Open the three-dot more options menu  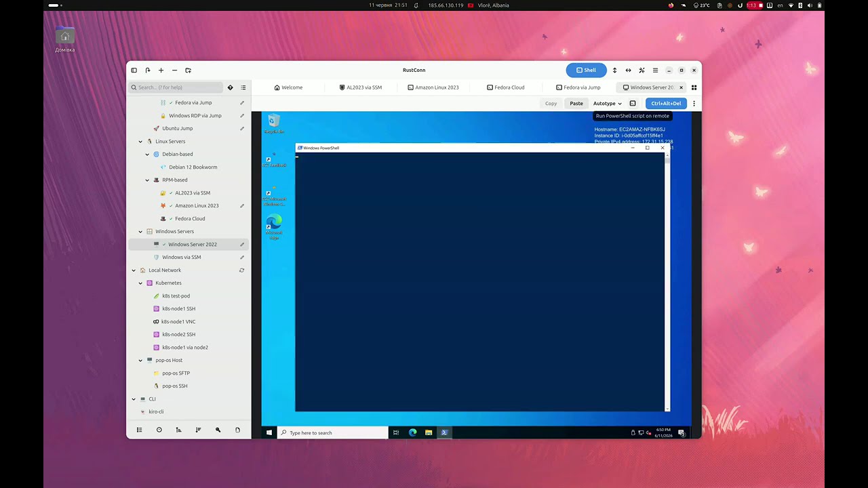[694, 104]
